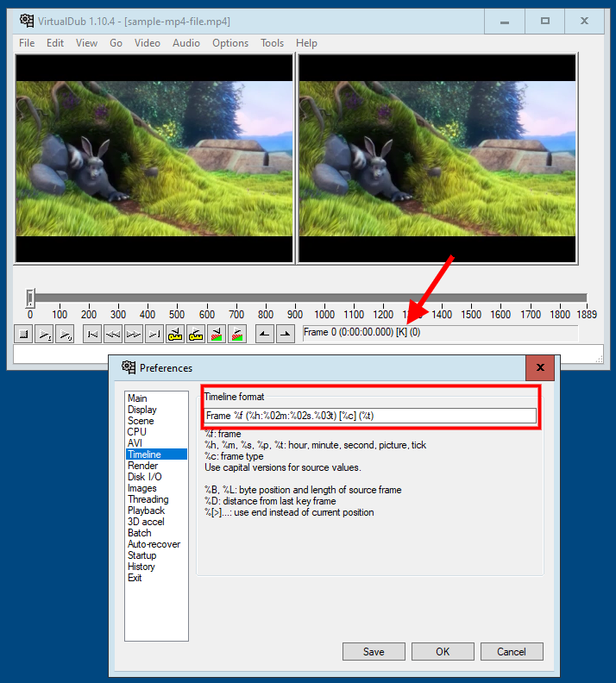The width and height of the screenshot is (616, 683).
Task: Open the Options menu
Action: (x=230, y=43)
